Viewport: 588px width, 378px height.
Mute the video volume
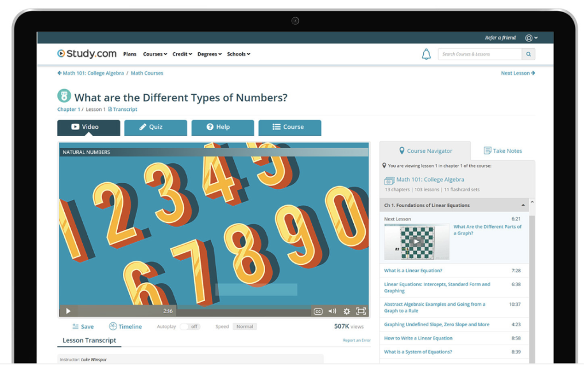tap(332, 311)
